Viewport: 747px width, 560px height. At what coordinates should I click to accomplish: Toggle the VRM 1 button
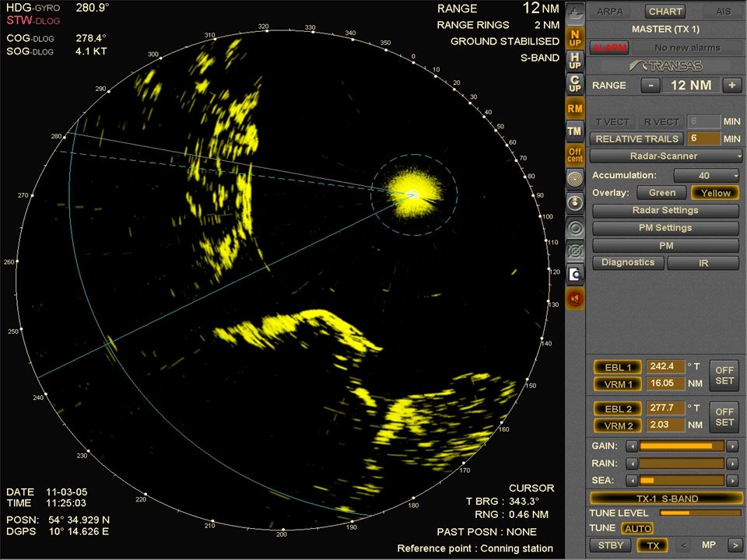[x=618, y=383]
